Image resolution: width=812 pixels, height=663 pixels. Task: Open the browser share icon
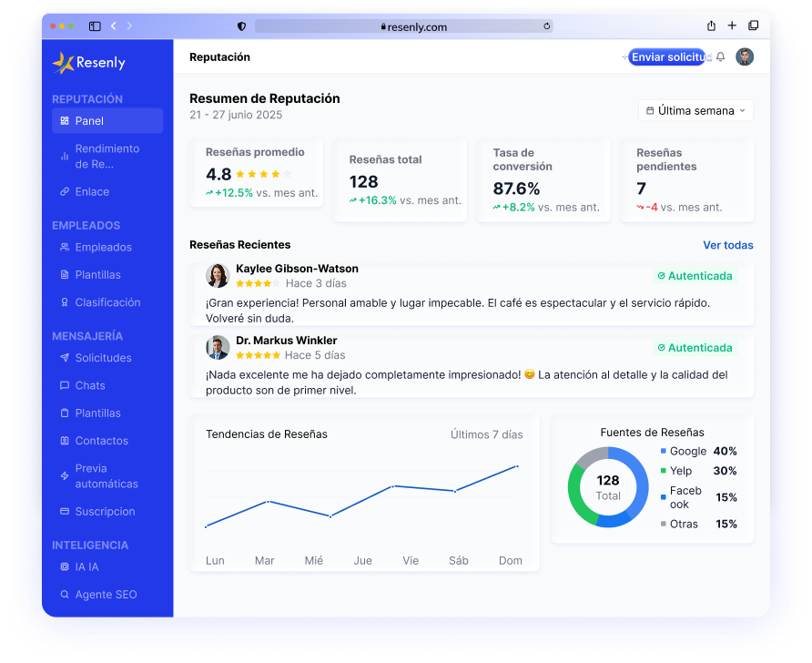[x=712, y=25]
